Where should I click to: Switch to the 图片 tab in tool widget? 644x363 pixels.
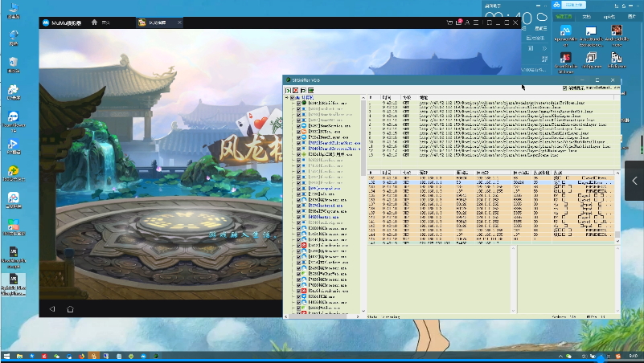(x=632, y=17)
